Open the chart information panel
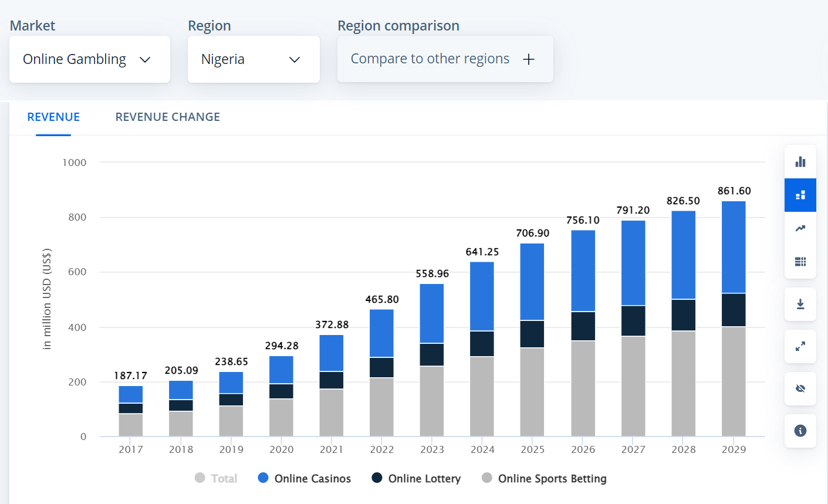828x504 pixels. pyautogui.click(x=800, y=431)
